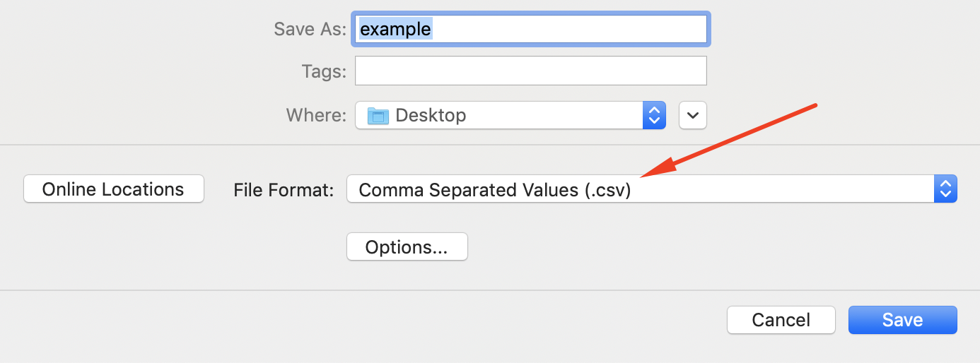Click into the Tags field
980x363 pixels.
pyautogui.click(x=530, y=71)
